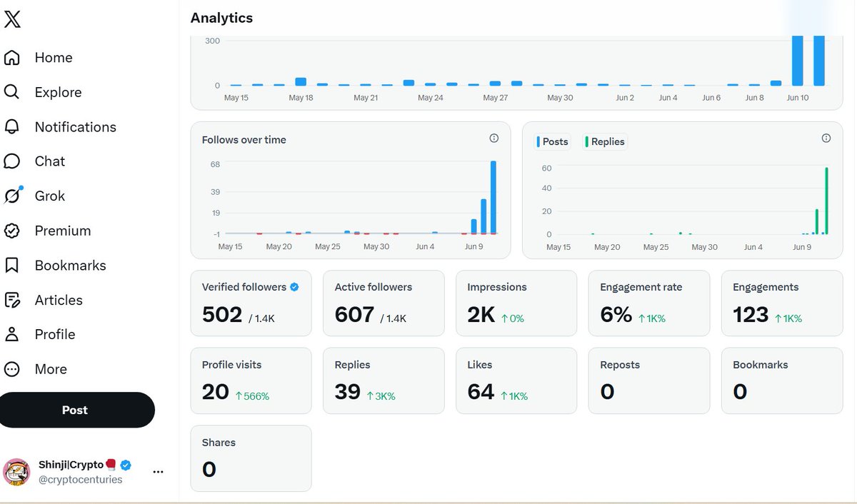Select the Likes 64 card
This screenshot has height=504, width=857.
tap(516, 380)
